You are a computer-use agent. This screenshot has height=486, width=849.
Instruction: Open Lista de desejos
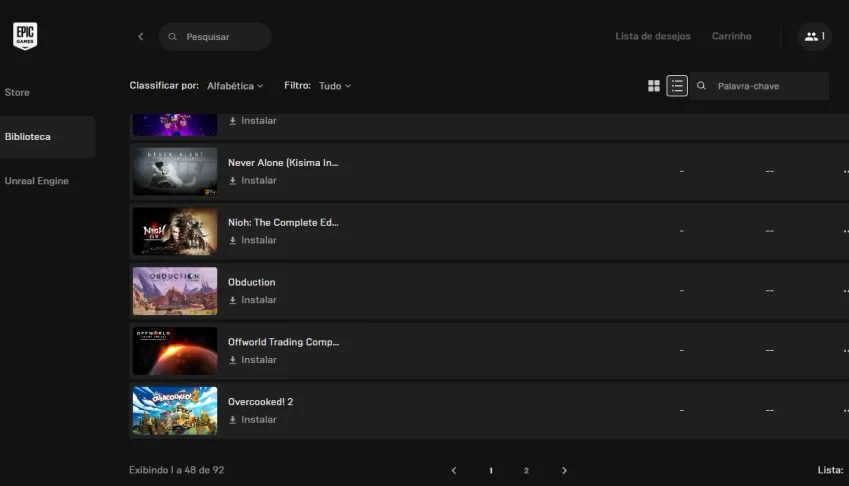[652, 36]
